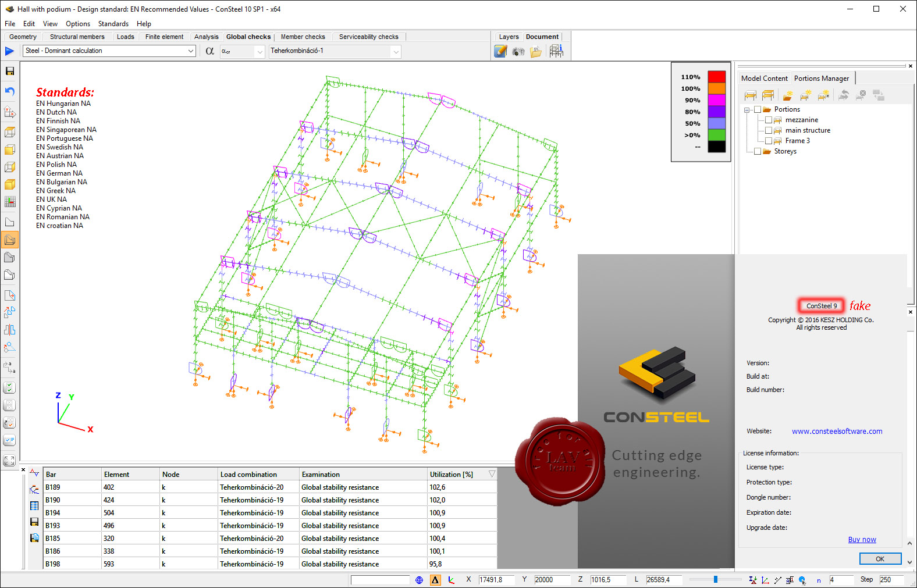917x588 pixels.
Task: Switch to the Model Content tab
Action: tap(764, 79)
